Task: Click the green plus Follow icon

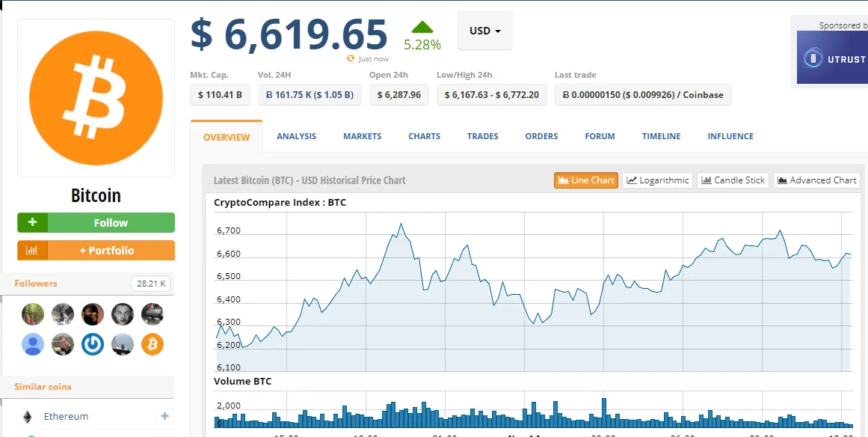Action: (x=33, y=223)
